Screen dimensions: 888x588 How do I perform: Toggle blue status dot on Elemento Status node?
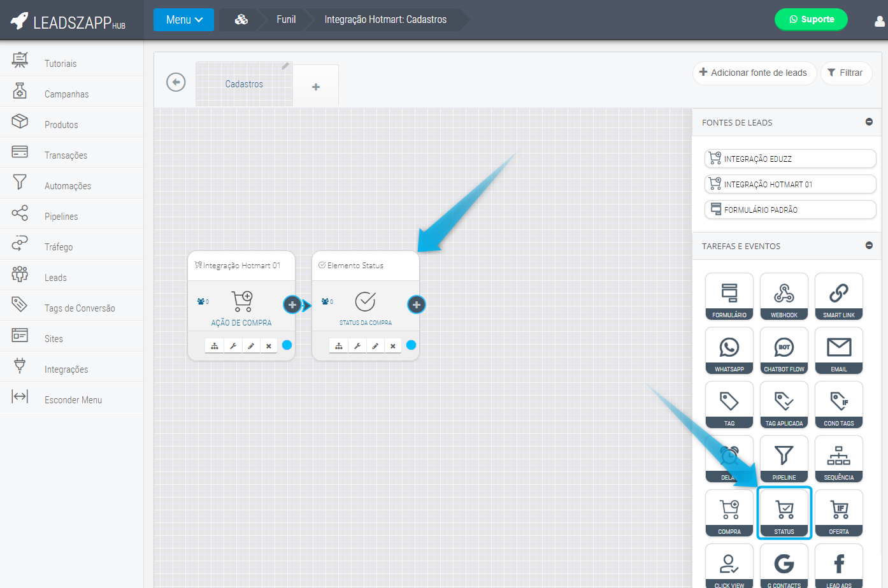411,345
